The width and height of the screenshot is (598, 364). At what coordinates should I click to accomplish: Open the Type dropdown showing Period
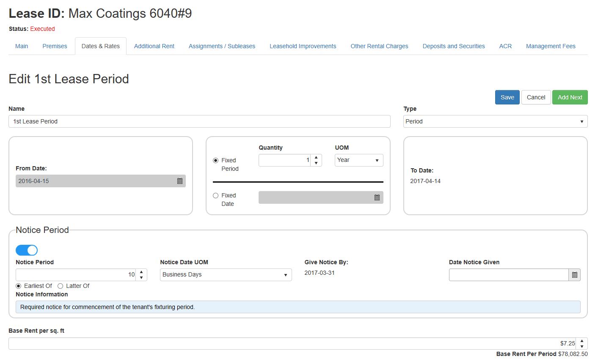(495, 121)
